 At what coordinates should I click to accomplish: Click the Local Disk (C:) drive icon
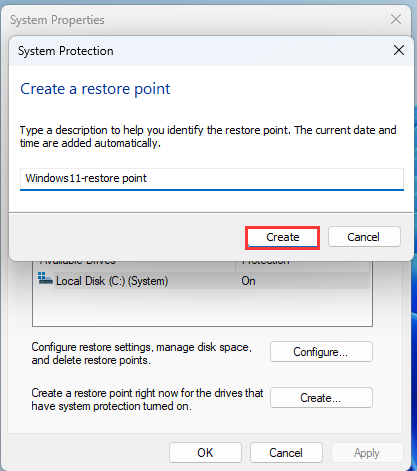point(45,278)
